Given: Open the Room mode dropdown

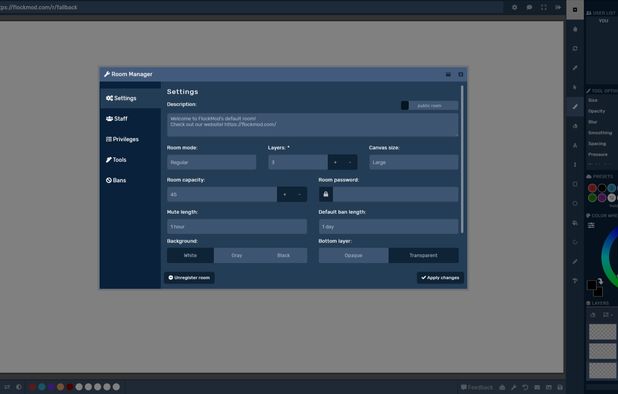Looking at the screenshot, I should pyautogui.click(x=212, y=162).
